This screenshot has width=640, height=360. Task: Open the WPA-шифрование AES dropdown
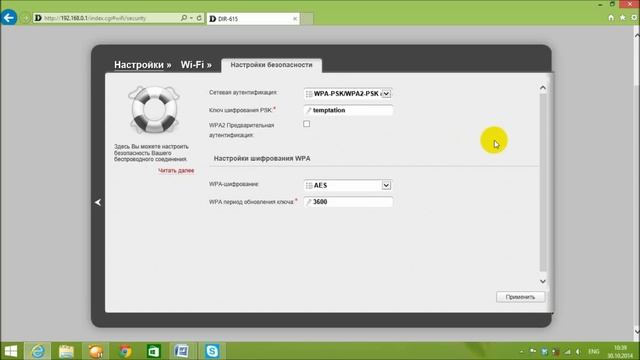348,185
